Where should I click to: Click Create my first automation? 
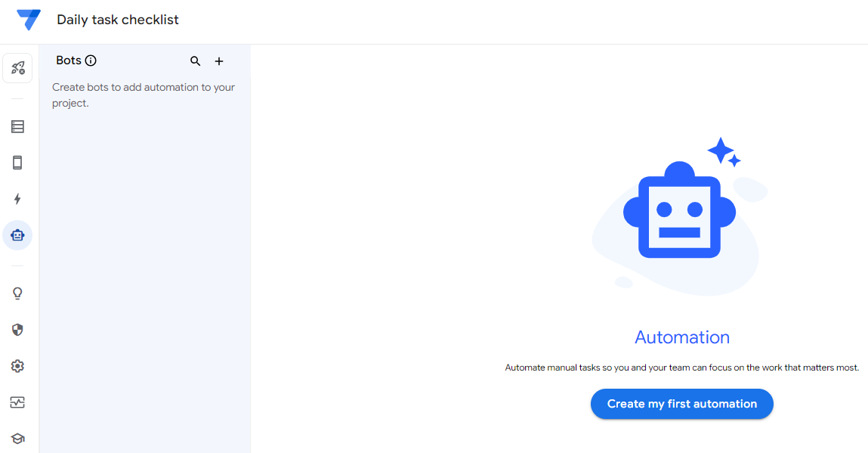tap(681, 403)
